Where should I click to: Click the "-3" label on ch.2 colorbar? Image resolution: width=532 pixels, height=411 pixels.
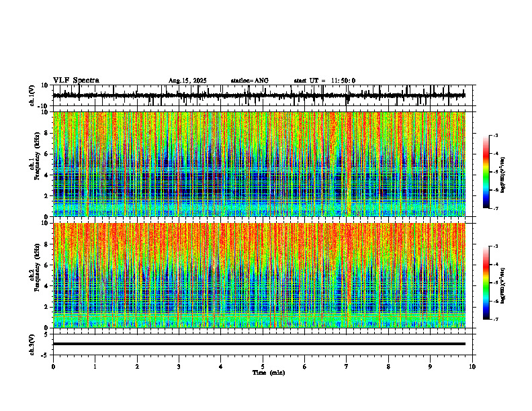(x=496, y=246)
